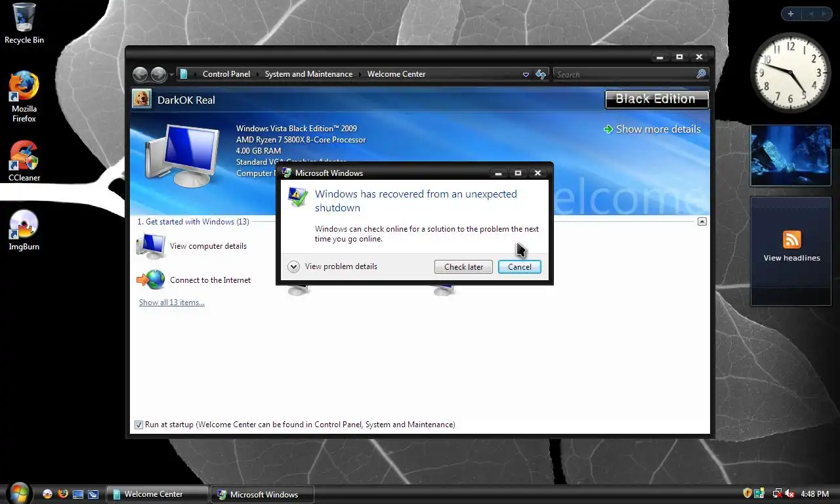Click the taskbar clock showing 4:48 PM
This screenshot has width=840, height=504.
pyautogui.click(x=814, y=493)
